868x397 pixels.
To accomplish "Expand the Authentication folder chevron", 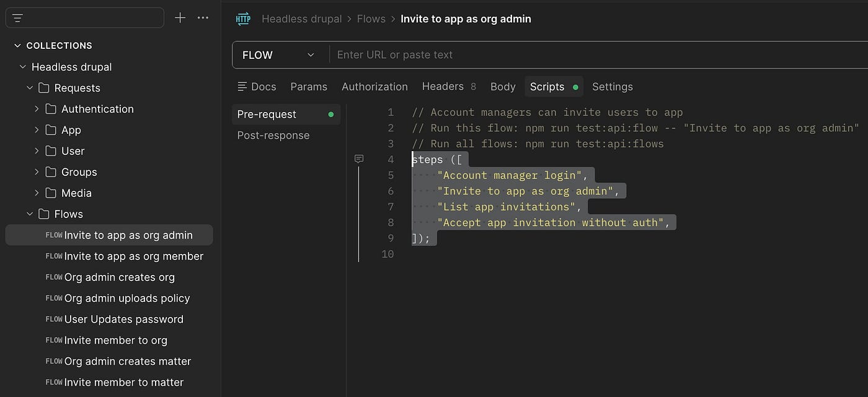I will pyautogui.click(x=37, y=109).
